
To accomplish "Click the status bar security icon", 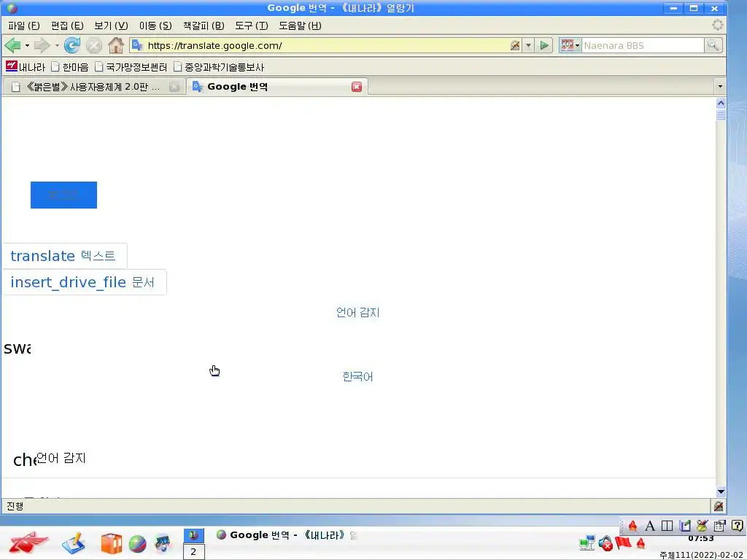I will [x=719, y=506].
